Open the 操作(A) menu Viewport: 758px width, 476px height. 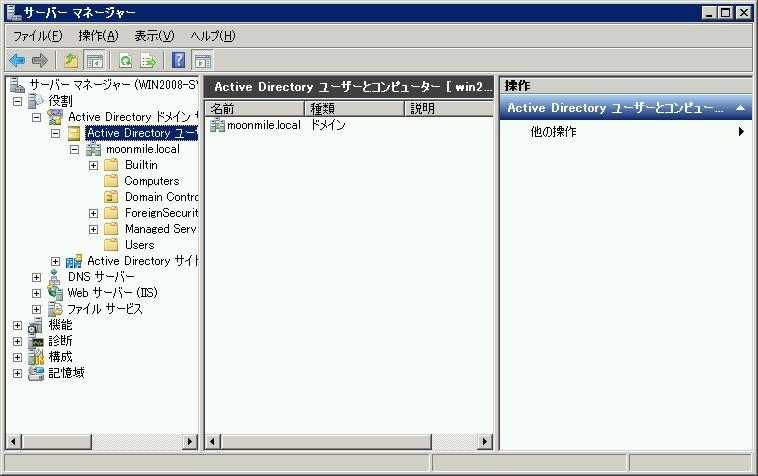[98, 36]
